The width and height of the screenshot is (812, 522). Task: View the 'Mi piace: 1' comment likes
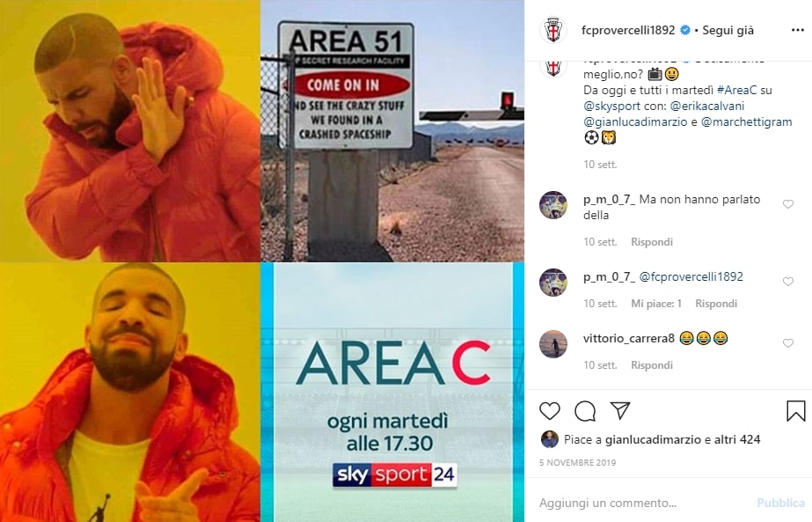(656, 303)
